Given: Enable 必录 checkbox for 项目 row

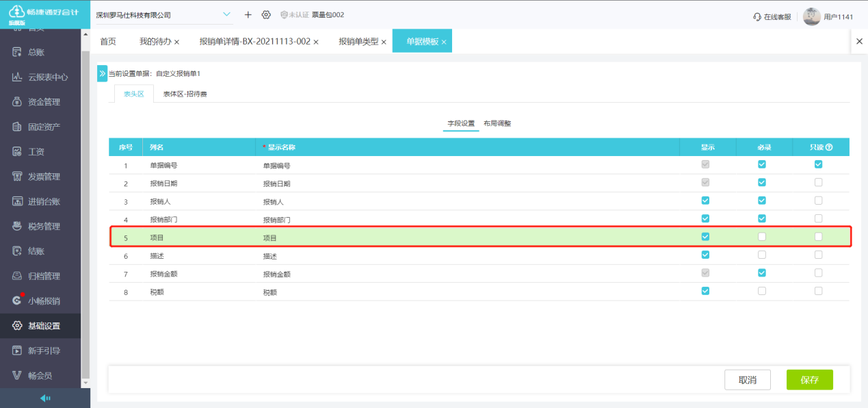Looking at the screenshot, I should (x=762, y=237).
